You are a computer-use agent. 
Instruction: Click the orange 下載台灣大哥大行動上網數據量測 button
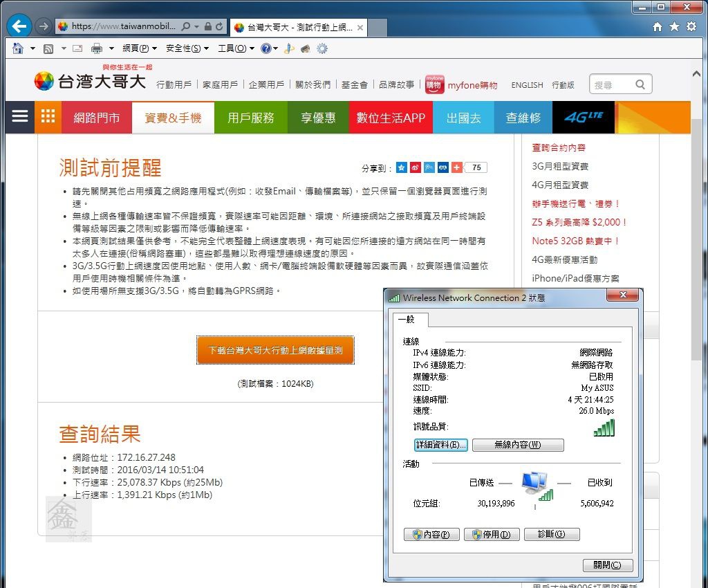click(x=275, y=350)
